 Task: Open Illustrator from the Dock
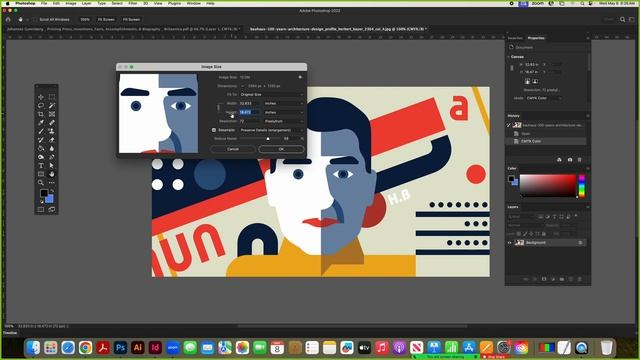[x=138, y=347]
